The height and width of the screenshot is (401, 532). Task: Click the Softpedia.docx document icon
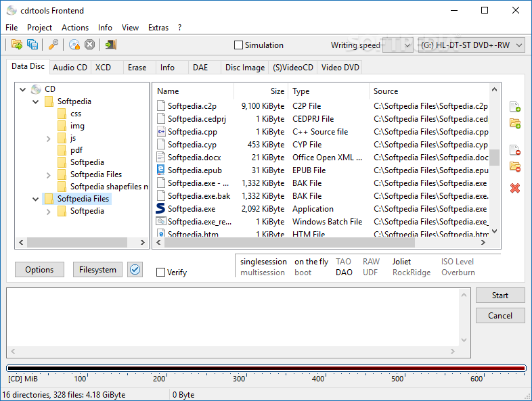(x=160, y=157)
